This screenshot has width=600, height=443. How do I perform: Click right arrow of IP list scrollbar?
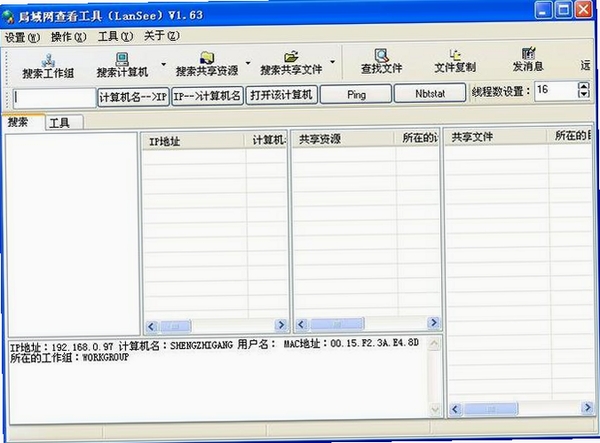(280, 325)
